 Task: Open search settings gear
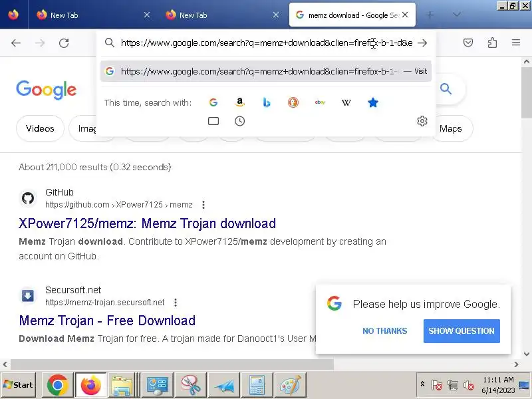click(422, 121)
